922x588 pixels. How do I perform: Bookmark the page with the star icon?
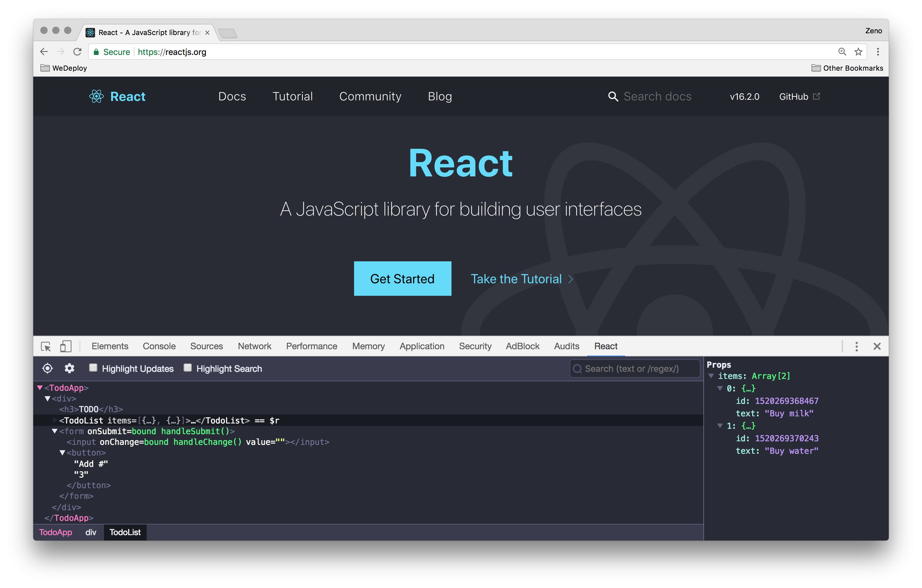pos(858,52)
